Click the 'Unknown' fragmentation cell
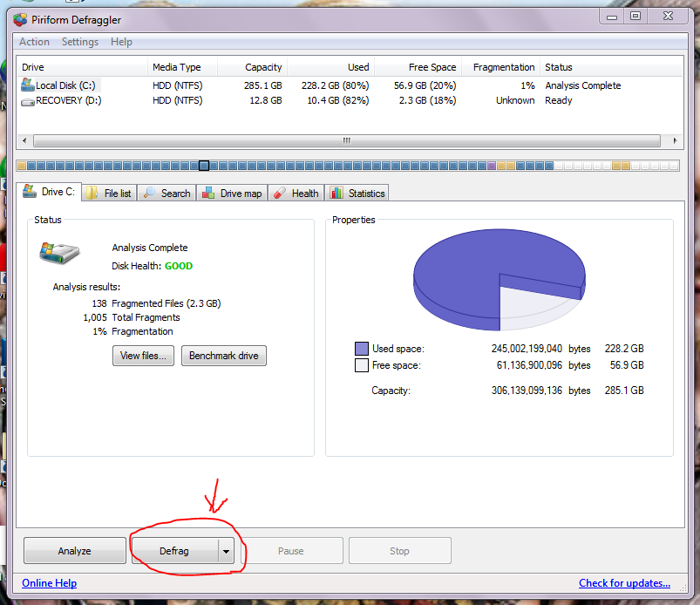 coord(515,101)
